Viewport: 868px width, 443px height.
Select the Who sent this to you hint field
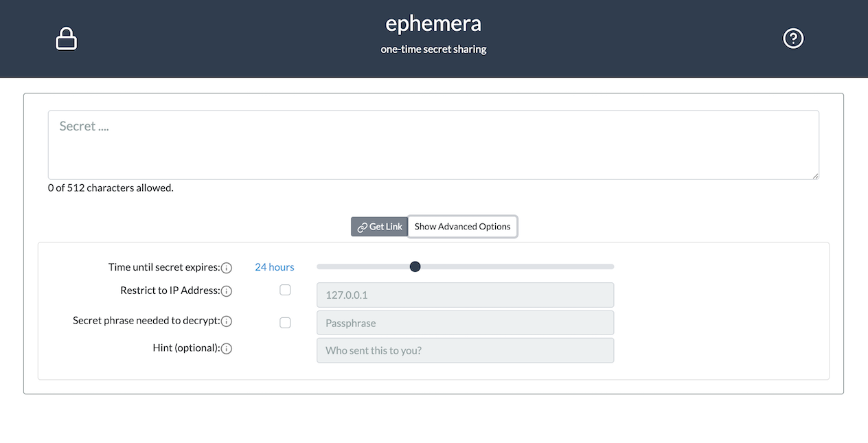click(x=465, y=350)
